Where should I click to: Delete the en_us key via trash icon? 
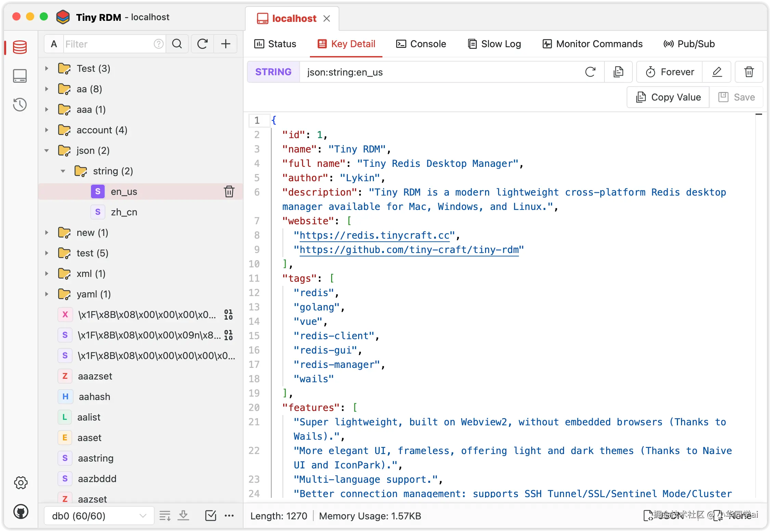[x=229, y=191]
